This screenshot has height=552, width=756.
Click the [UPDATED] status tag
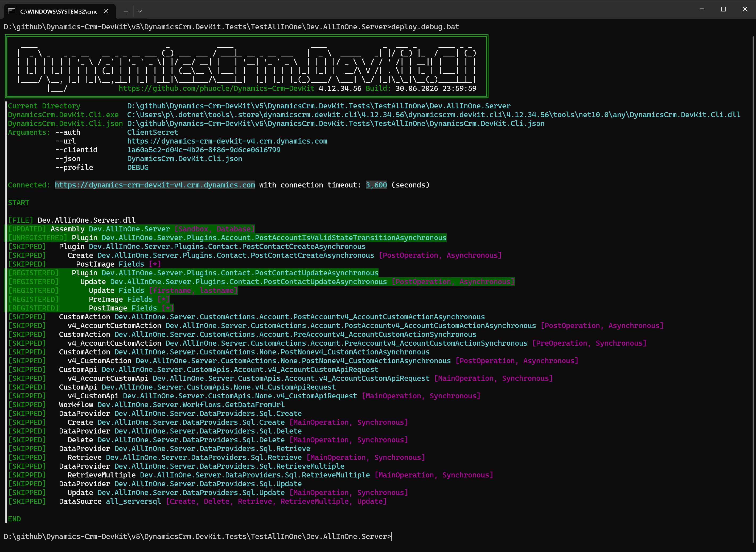pos(27,229)
